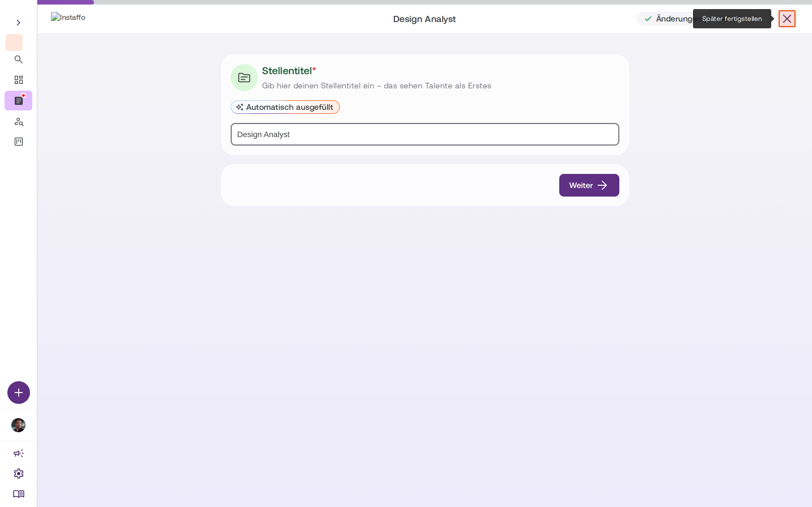This screenshot has height=507, width=812.
Task: Open the kanban board icon in sidebar
Action: tap(19, 142)
